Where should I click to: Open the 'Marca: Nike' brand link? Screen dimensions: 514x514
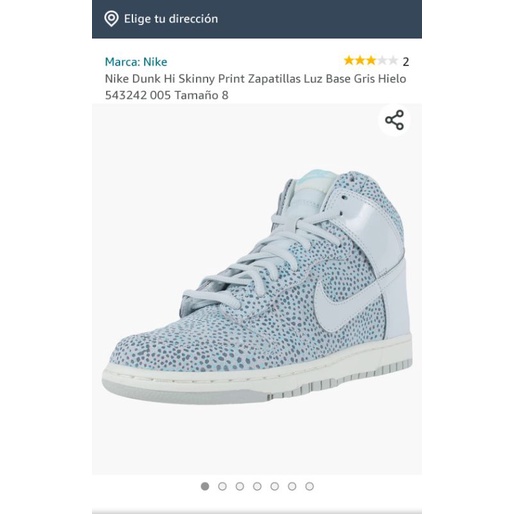(x=136, y=62)
